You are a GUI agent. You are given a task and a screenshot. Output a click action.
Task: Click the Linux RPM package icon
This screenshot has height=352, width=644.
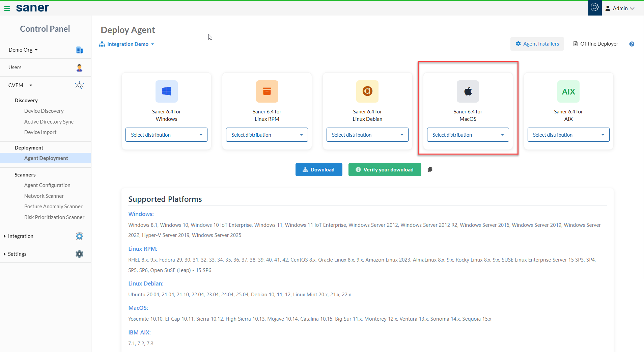267,91
